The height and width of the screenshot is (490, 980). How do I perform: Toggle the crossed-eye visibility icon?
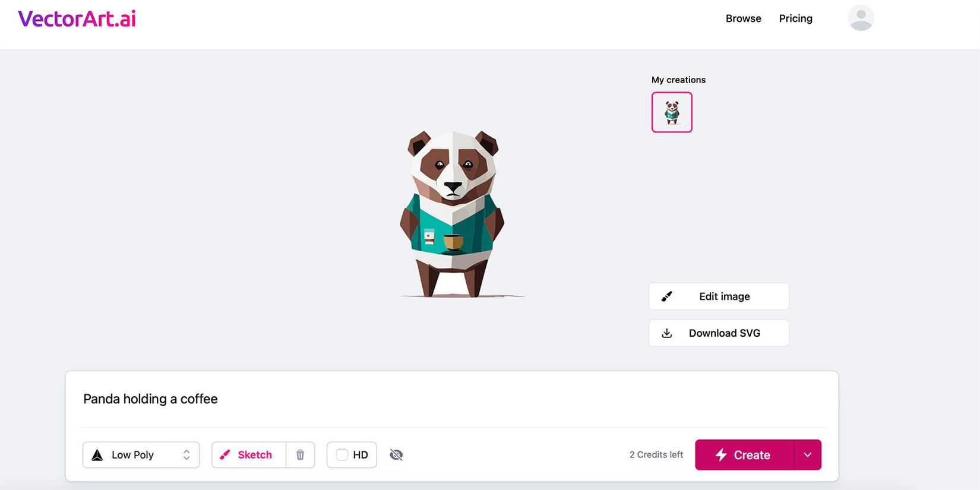coord(396,455)
